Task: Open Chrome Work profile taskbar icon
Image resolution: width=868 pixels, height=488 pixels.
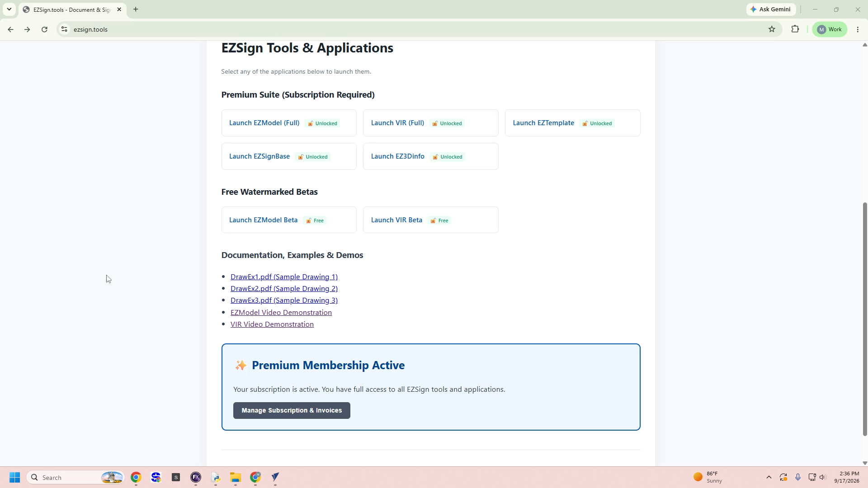Action: pos(255,478)
